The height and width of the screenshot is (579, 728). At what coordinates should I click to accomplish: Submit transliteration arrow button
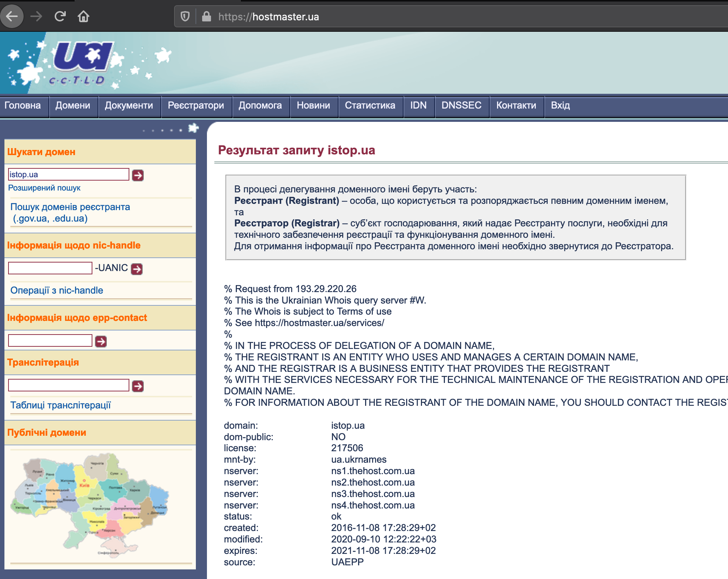pos(138,386)
